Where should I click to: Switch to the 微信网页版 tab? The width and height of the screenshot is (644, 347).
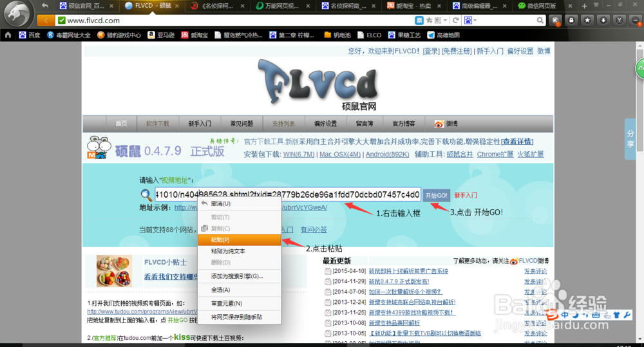point(545,6)
